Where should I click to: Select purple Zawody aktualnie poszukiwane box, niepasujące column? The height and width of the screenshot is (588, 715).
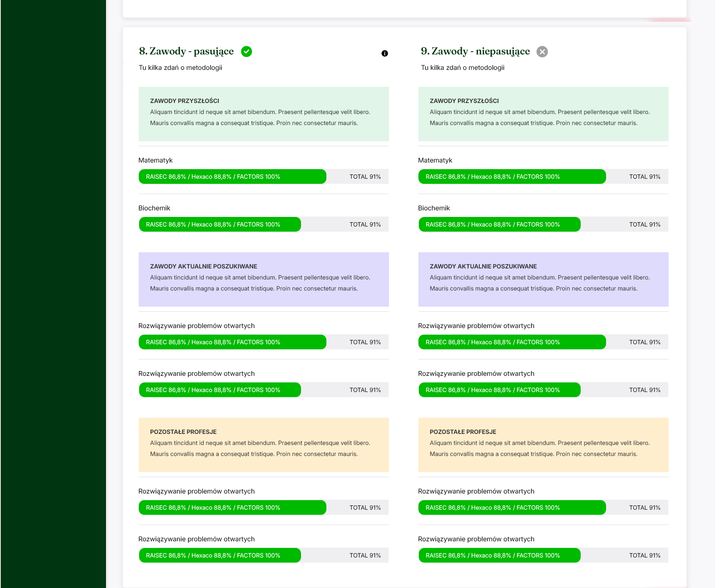click(x=543, y=279)
